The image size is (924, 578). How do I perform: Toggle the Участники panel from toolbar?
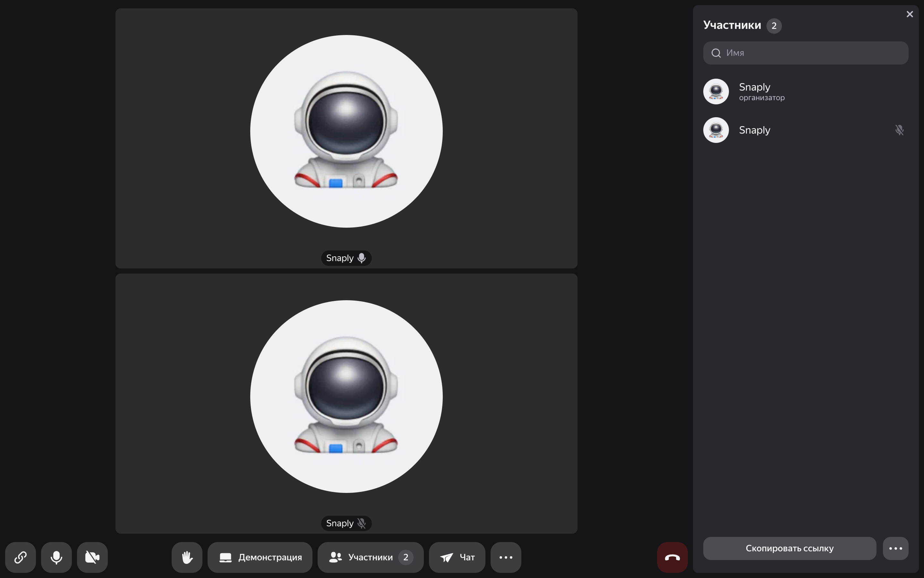[x=370, y=557]
